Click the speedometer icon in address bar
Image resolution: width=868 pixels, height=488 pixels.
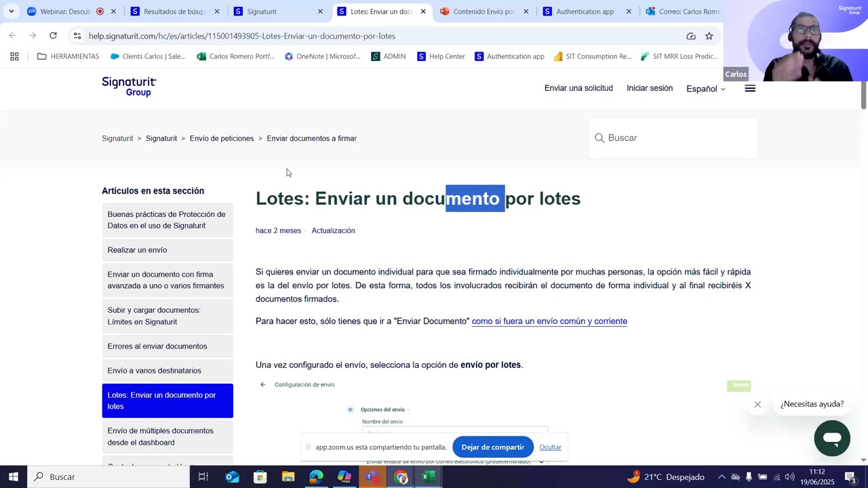point(691,36)
